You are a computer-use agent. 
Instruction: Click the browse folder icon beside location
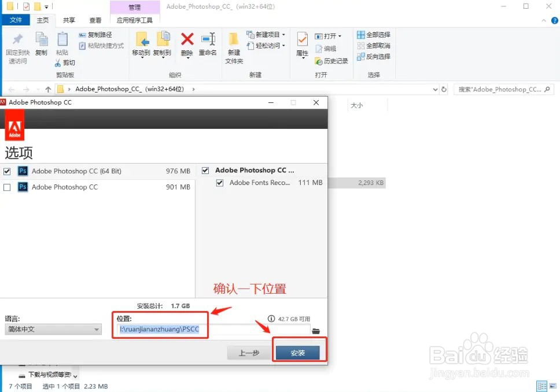click(x=316, y=331)
